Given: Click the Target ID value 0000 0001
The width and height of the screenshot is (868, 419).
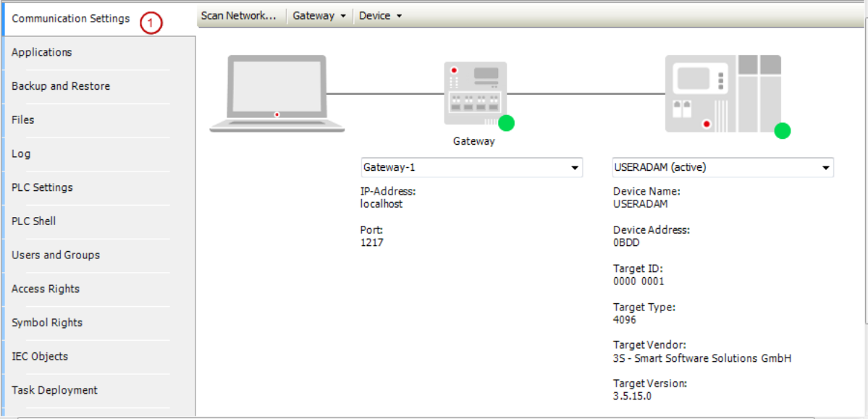Looking at the screenshot, I should pyautogui.click(x=639, y=282).
